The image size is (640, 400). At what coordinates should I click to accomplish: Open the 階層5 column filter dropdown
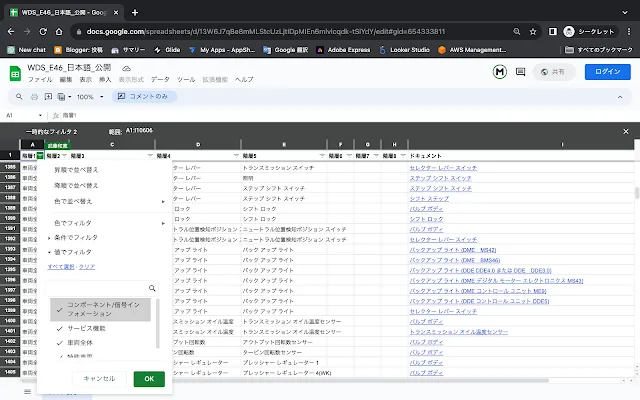[x=322, y=156]
